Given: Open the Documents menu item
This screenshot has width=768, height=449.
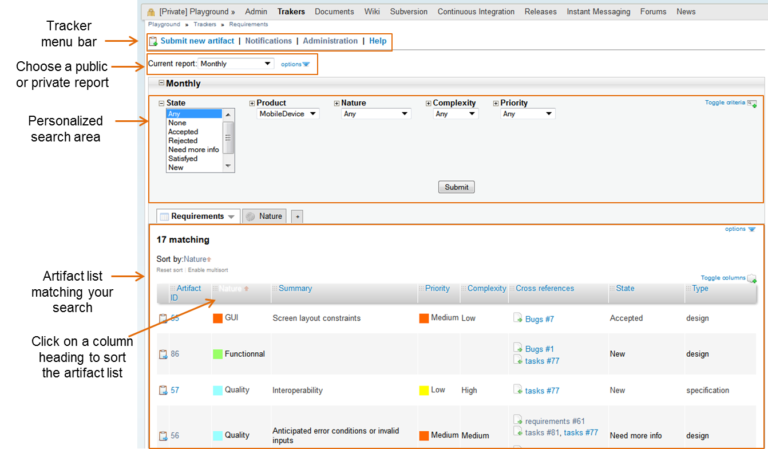Looking at the screenshot, I should (334, 12).
